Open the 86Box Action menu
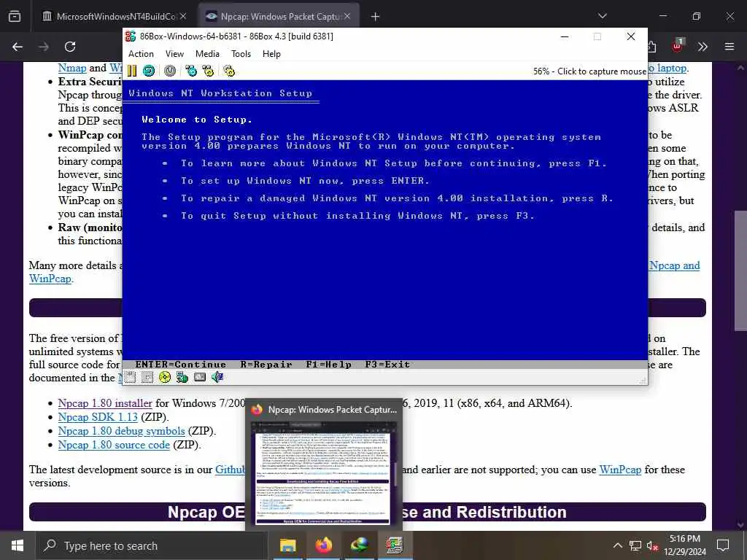The width and height of the screenshot is (747, 560). click(141, 54)
